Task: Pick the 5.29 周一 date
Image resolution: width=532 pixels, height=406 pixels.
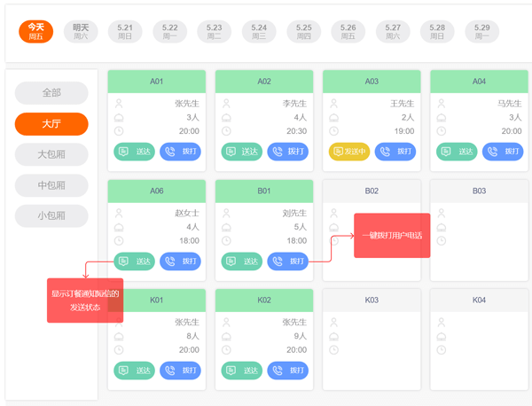Action: point(481,32)
